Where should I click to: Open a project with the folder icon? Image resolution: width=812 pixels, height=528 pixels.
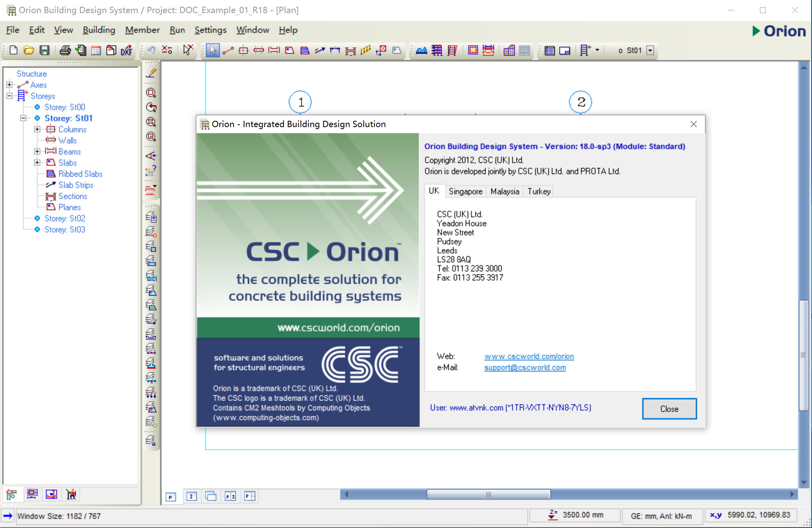29,50
